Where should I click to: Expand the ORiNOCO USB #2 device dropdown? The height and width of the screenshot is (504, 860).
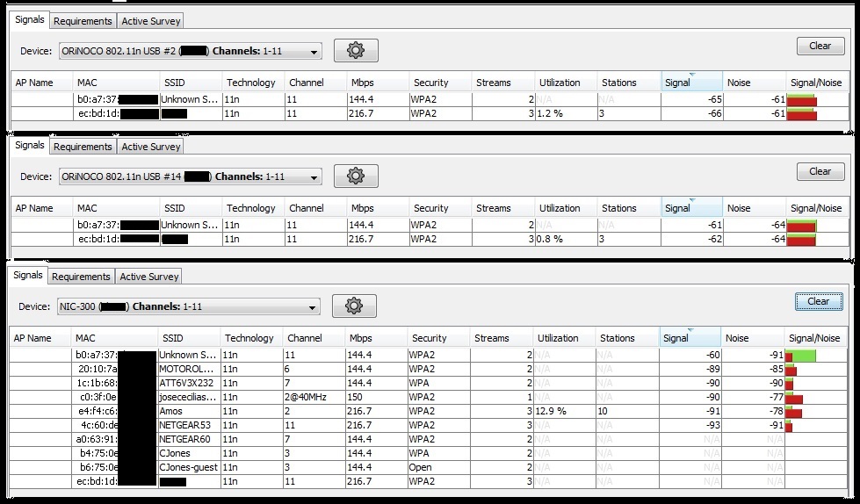click(314, 51)
